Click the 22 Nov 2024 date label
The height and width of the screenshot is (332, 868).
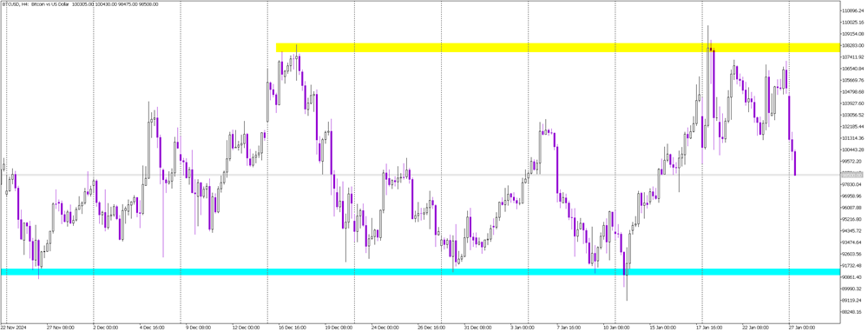pyautogui.click(x=13, y=327)
